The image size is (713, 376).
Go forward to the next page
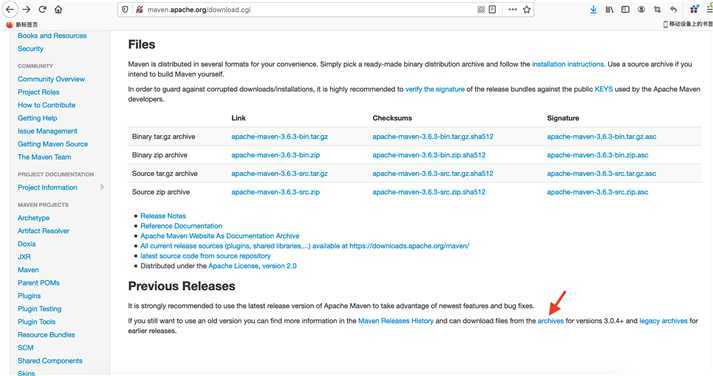[x=26, y=10]
